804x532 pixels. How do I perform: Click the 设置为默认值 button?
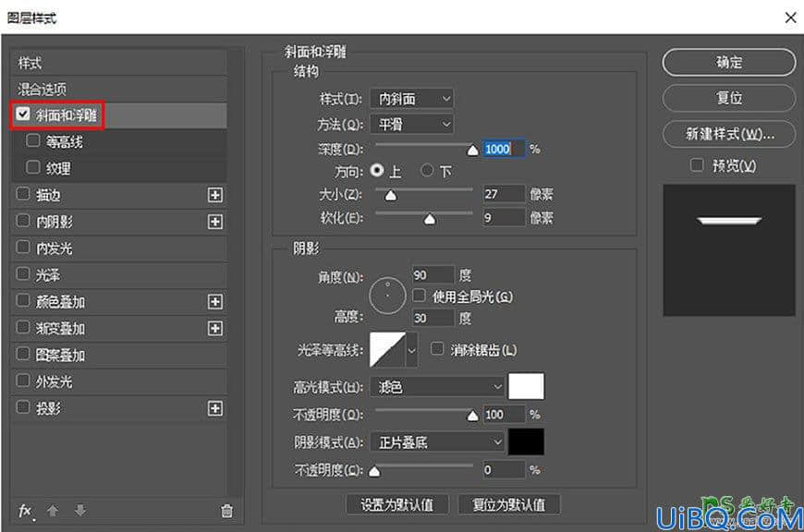coord(396,505)
